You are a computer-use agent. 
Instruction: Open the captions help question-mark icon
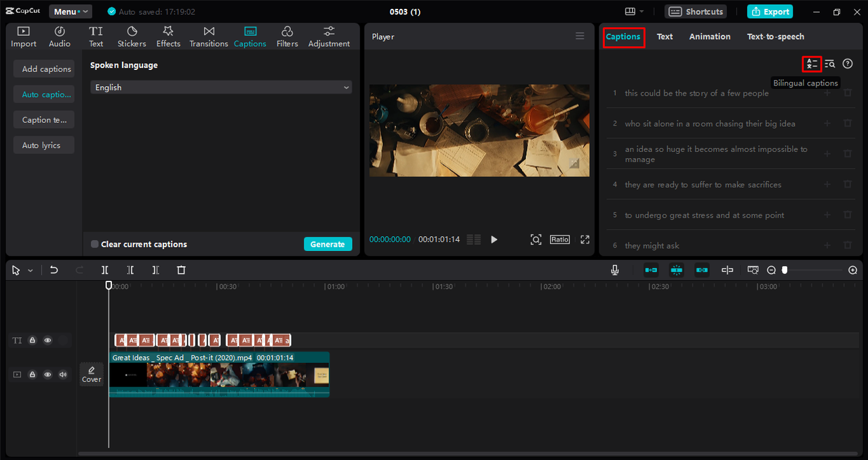click(848, 64)
